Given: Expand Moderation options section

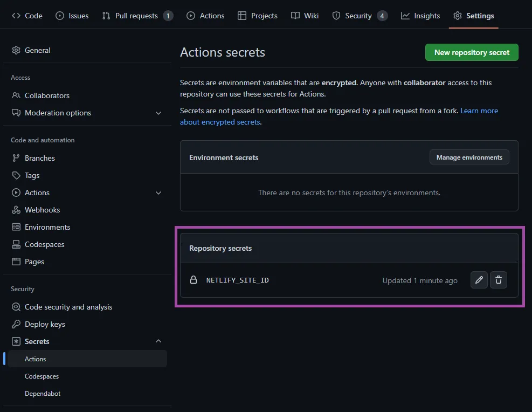Looking at the screenshot, I should pyautogui.click(x=158, y=113).
